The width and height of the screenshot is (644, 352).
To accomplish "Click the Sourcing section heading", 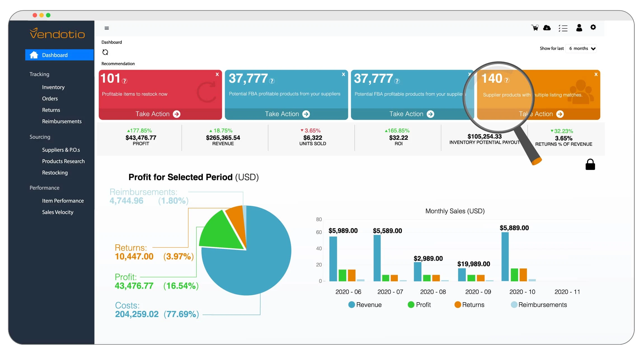I will pos(40,137).
